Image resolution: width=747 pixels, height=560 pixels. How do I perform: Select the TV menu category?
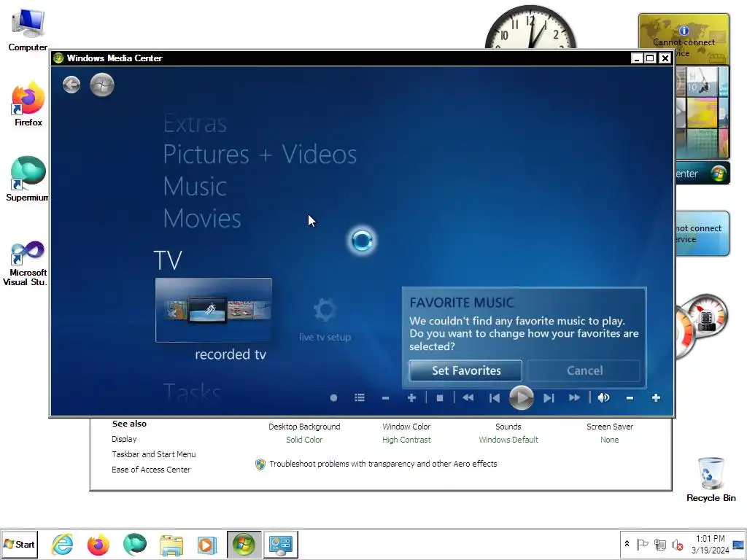[168, 260]
